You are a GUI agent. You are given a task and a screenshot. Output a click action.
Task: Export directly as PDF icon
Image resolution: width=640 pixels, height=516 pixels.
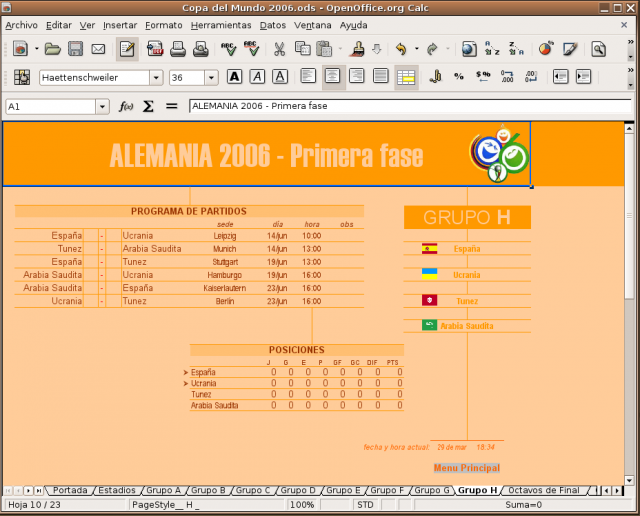tap(155, 49)
